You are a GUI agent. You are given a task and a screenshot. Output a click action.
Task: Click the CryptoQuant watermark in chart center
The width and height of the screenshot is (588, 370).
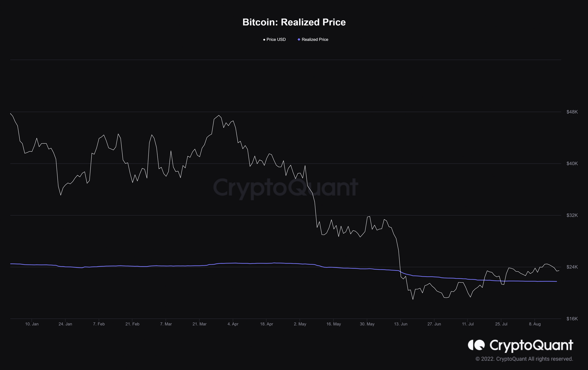[285, 187]
